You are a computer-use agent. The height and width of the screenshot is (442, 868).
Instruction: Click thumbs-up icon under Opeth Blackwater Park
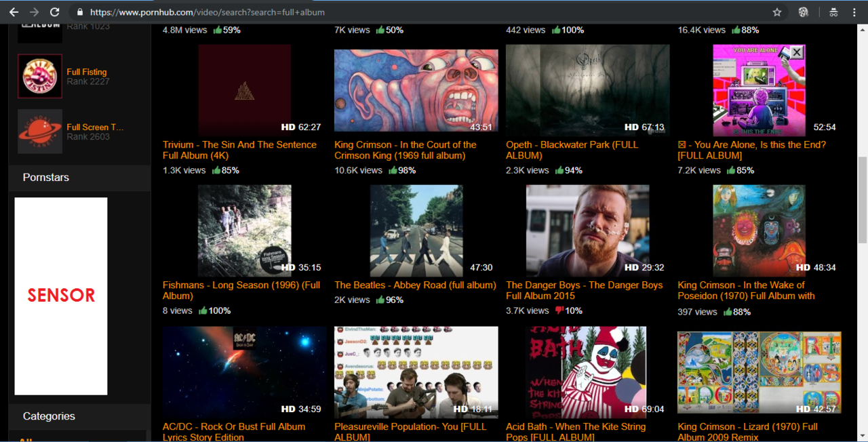click(559, 169)
